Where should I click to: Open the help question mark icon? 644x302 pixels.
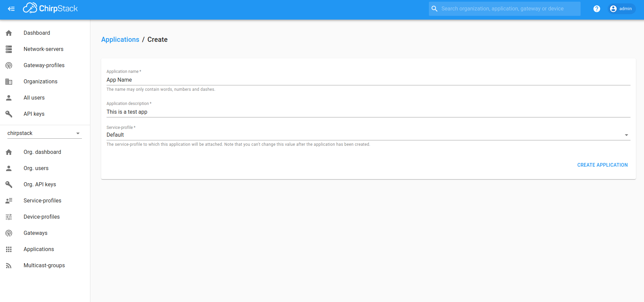tap(596, 9)
